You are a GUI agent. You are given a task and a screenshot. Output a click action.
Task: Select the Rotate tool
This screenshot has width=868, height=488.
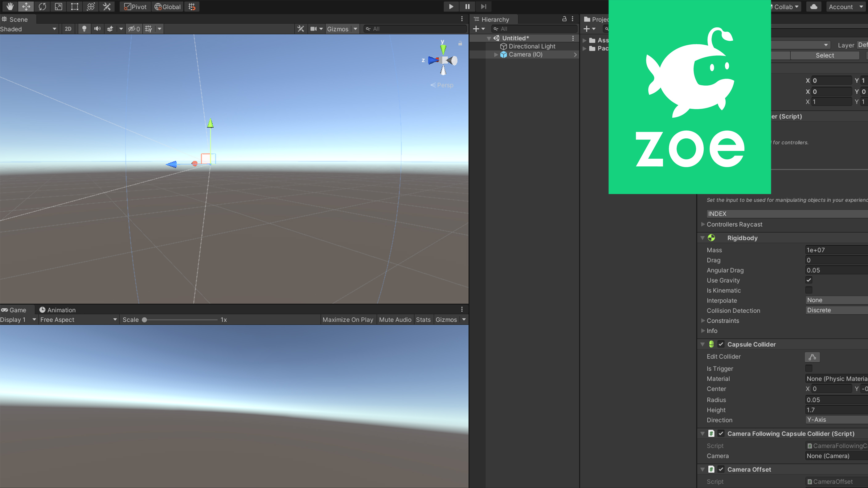42,6
